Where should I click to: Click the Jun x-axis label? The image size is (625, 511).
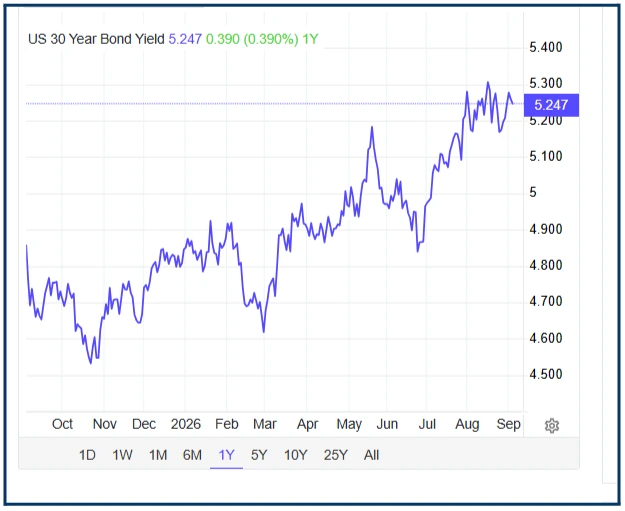point(387,424)
